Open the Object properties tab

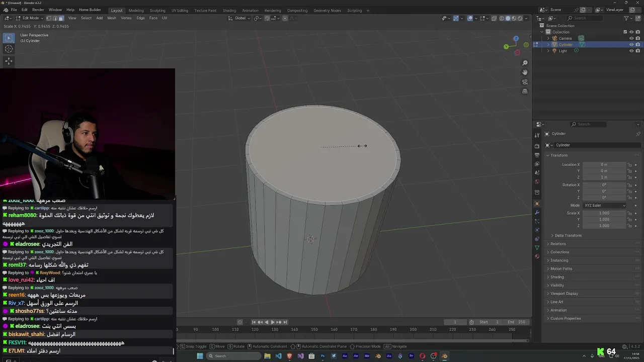click(x=537, y=204)
